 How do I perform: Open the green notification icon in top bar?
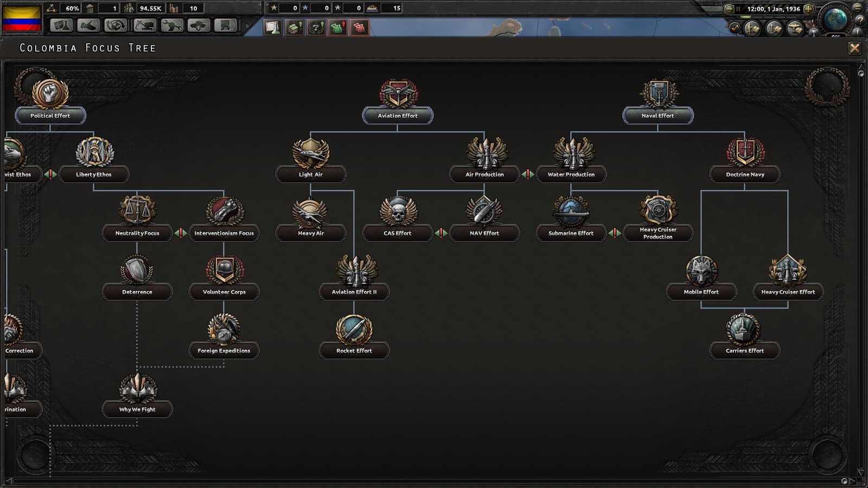pos(337,27)
